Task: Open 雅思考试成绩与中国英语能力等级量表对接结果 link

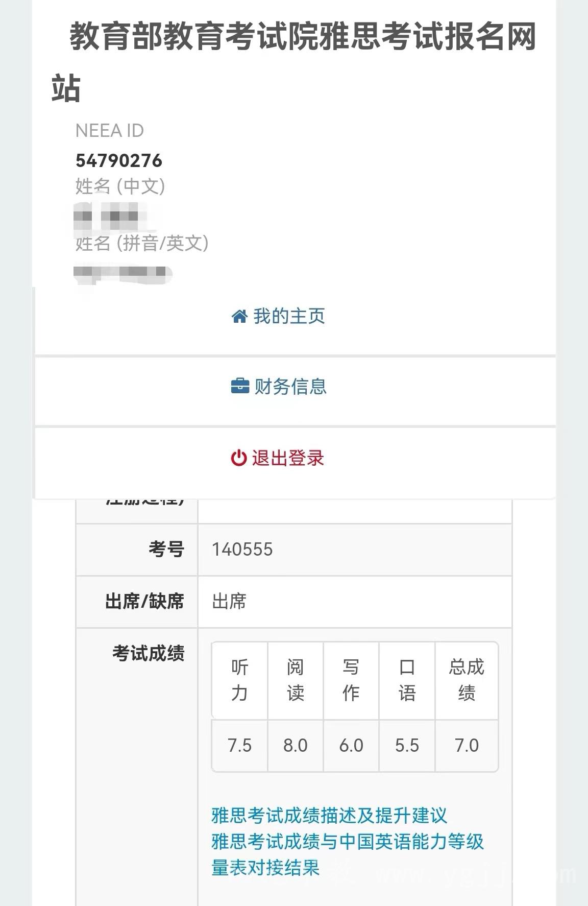Action: 348,854
